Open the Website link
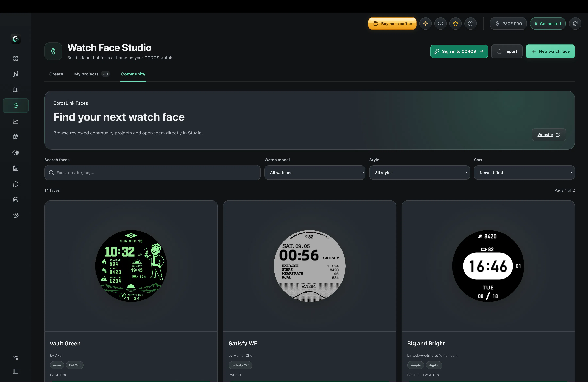The width and height of the screenshot is (588, 382). point(549,135)
